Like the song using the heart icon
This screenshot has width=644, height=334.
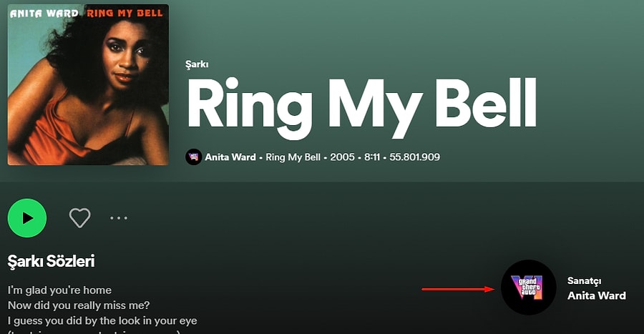79,218
